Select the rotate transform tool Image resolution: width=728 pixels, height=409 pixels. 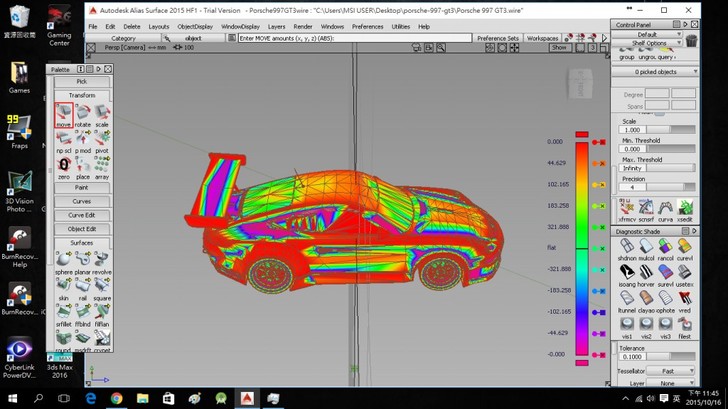82,113
